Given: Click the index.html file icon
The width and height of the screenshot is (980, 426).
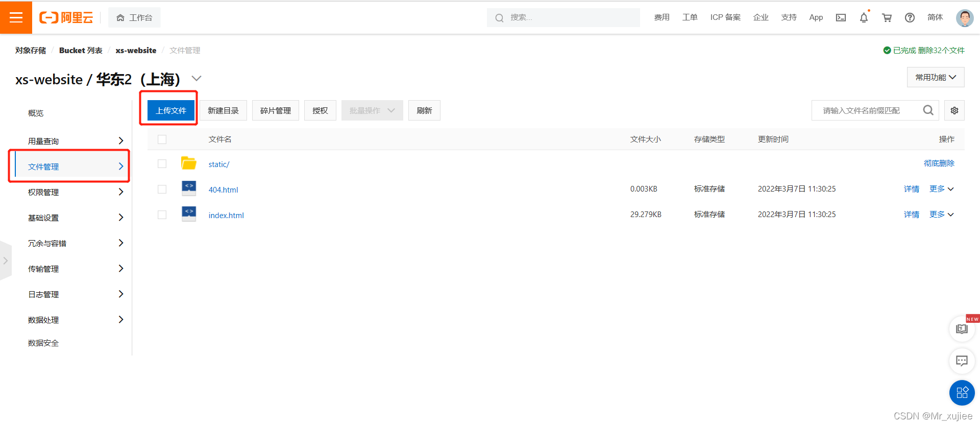Looking at the screenshot, I should [x=189, y=214].
